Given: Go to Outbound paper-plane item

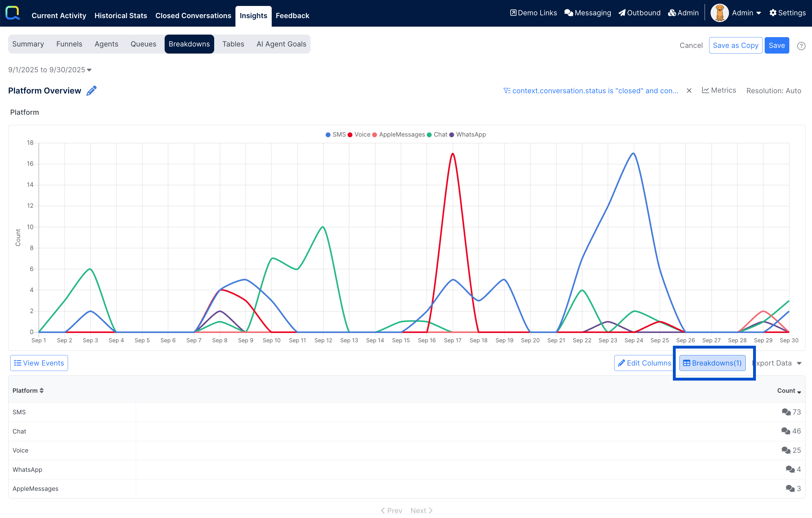Looking at the screenshot, I should click(639, 13).
